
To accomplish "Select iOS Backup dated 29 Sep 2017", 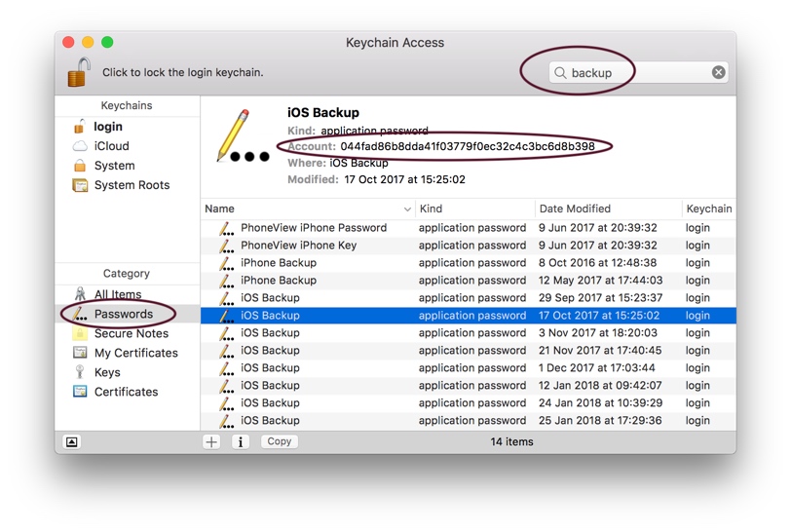I will (x=469, y=298).
